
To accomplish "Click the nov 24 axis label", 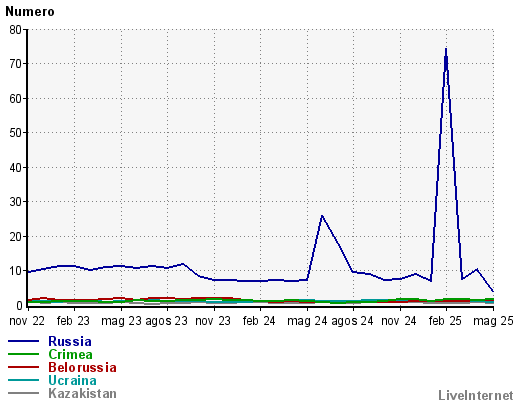I will [399, 321].
